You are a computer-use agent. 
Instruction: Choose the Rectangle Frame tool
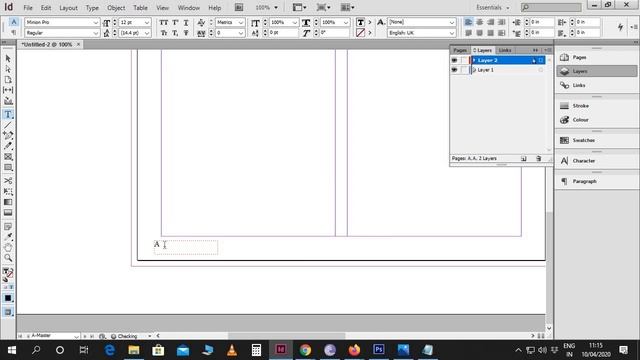(8, 157)
